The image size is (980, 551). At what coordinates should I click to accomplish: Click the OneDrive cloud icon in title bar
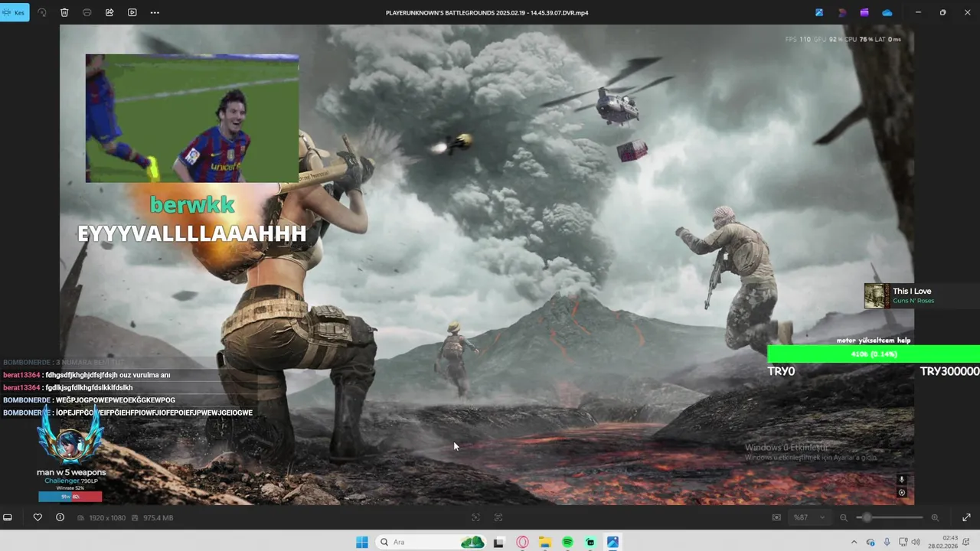(887, 12)
